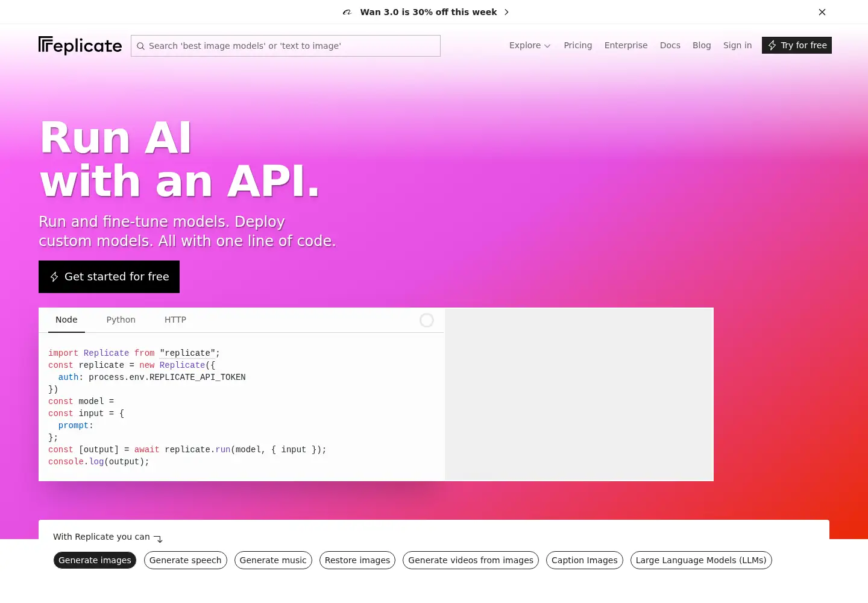
Task: Select the Generate music pill
Action: coord(273,560)
